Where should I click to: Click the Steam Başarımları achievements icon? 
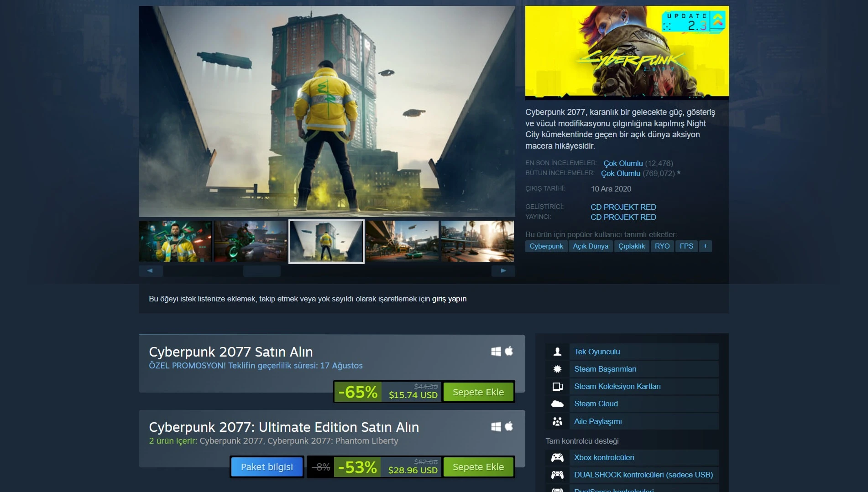(557, 369)
